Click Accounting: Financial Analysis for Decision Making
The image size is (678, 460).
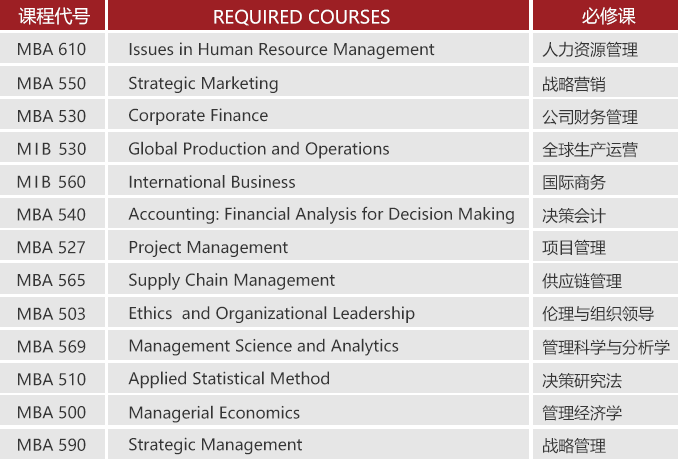pos(321,215)
